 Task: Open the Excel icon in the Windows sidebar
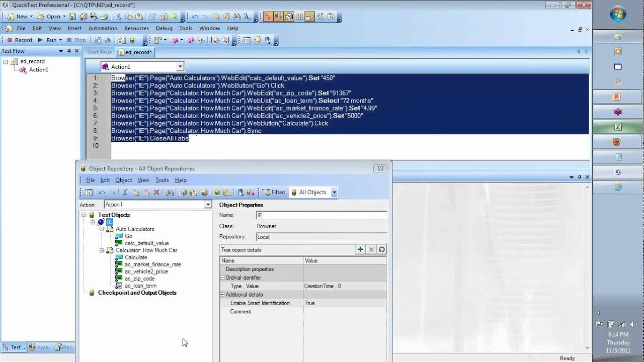coord(618,127)
